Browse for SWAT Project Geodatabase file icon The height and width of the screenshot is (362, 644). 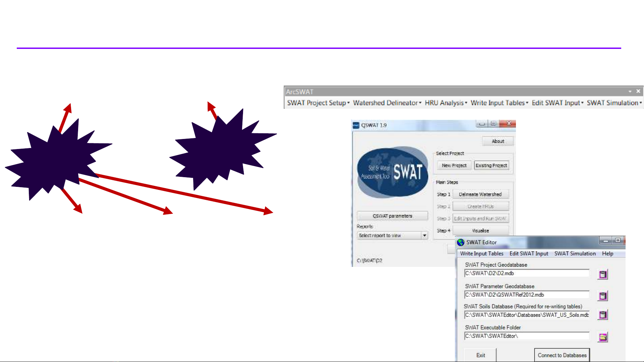tap(603, 275)
